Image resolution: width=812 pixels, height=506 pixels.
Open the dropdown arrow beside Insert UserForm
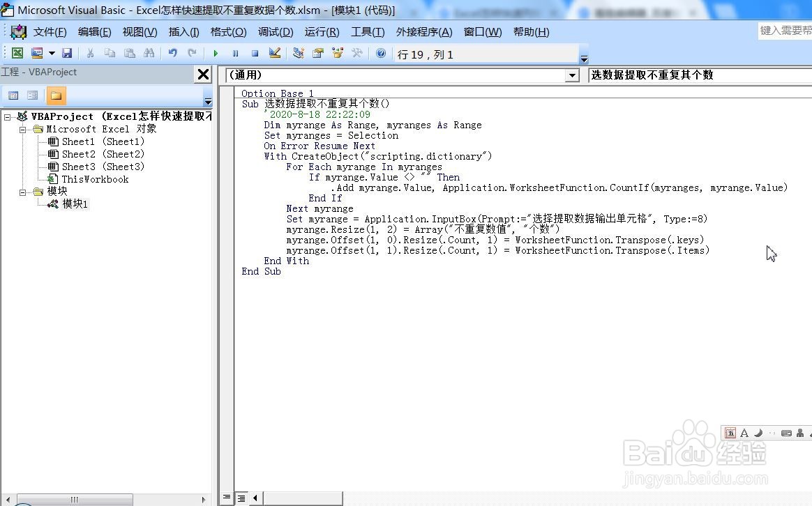pos(52,53)
